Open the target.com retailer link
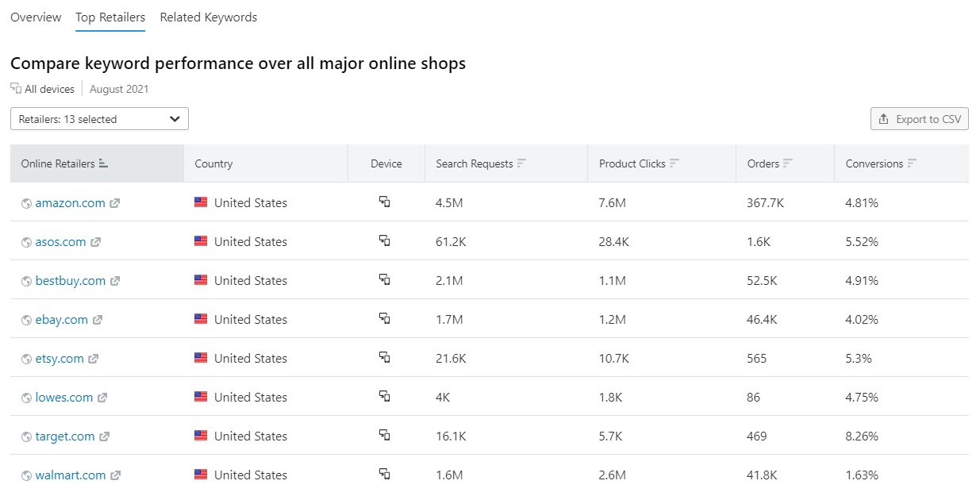The width and height of the screenshot is (980, 496). click(x=65, y=436)
